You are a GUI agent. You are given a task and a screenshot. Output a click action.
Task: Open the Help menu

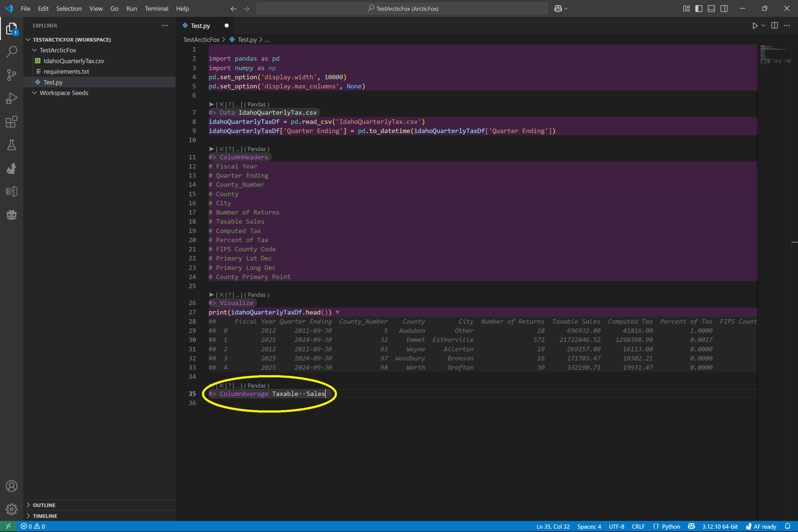183,8
